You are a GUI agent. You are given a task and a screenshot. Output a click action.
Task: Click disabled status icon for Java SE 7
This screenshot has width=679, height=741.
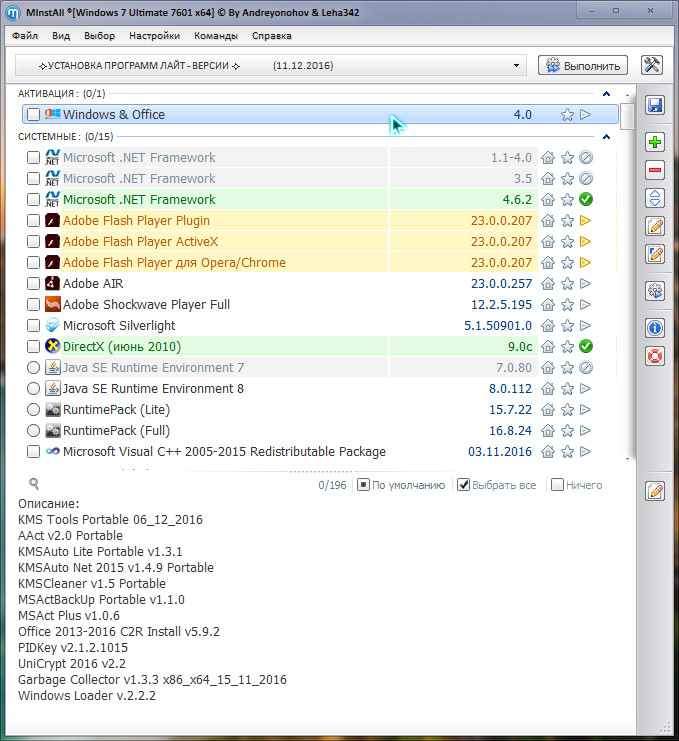pyautogui.click(x=586, y=368)
